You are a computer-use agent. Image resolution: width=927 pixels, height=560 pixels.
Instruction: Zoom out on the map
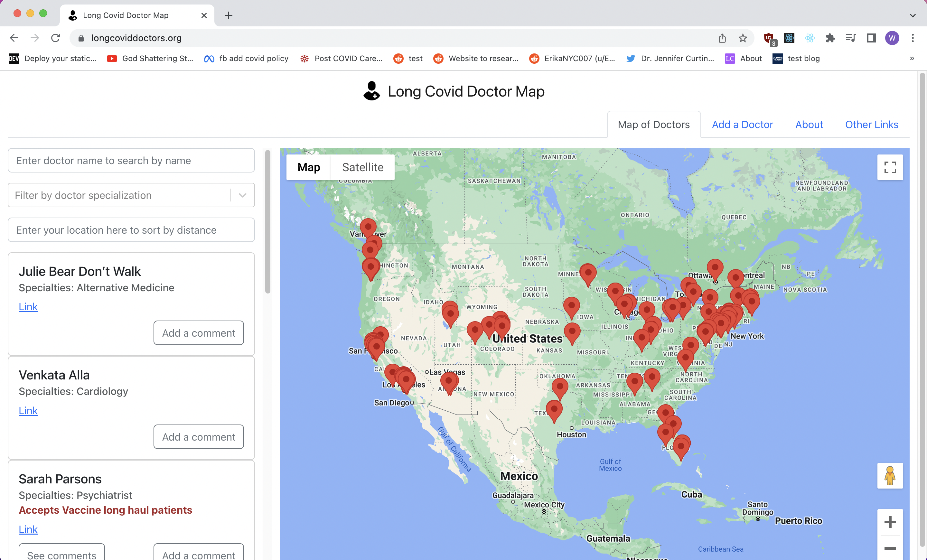(x=890, y=548)
